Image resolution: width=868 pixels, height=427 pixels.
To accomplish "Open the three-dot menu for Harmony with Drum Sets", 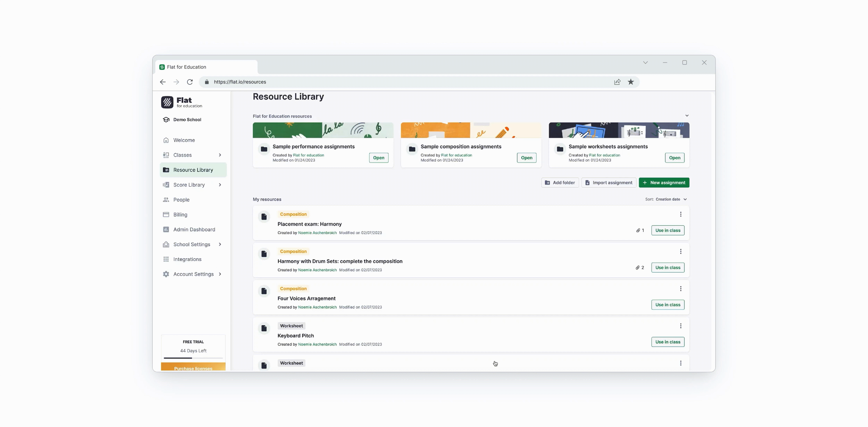I will [x=681, y=251].
